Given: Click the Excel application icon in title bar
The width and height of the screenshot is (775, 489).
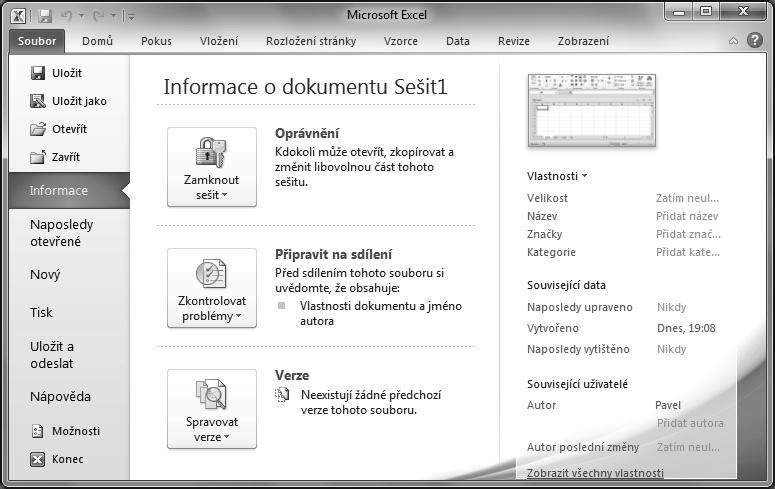Looking at the screenshot, I should (18, 16).
